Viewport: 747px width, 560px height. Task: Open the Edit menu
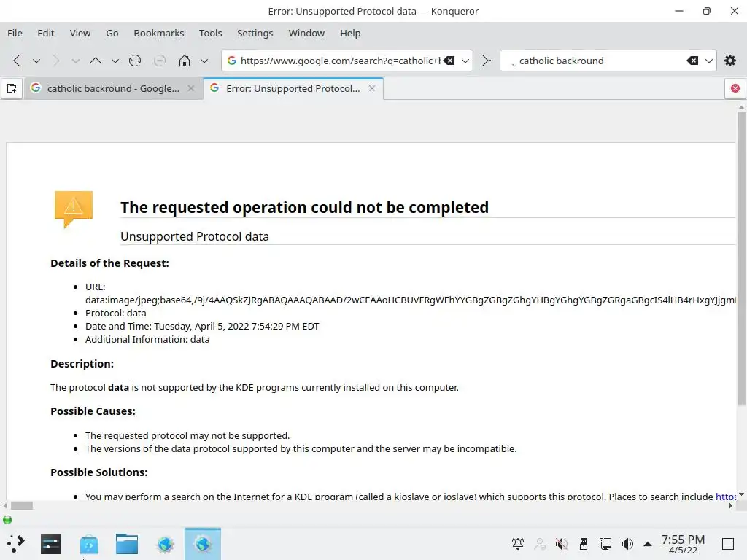(46, 34)
